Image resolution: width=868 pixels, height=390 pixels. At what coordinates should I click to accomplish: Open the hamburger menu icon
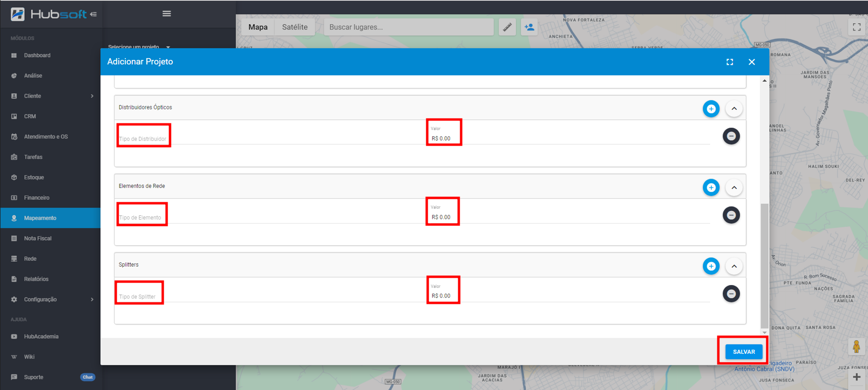167,14
